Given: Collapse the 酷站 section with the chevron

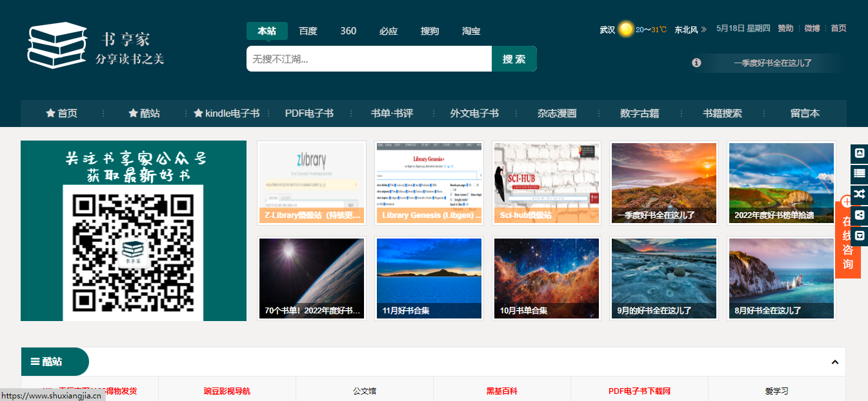Looking at the screenshot, I should click(x=834, y=362).
